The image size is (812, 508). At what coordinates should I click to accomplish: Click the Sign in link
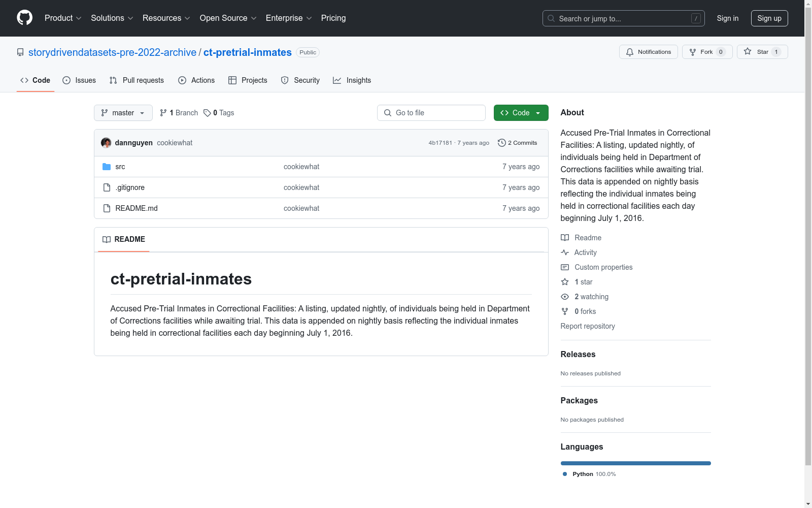pyautogui.click(x=728, y=18)
